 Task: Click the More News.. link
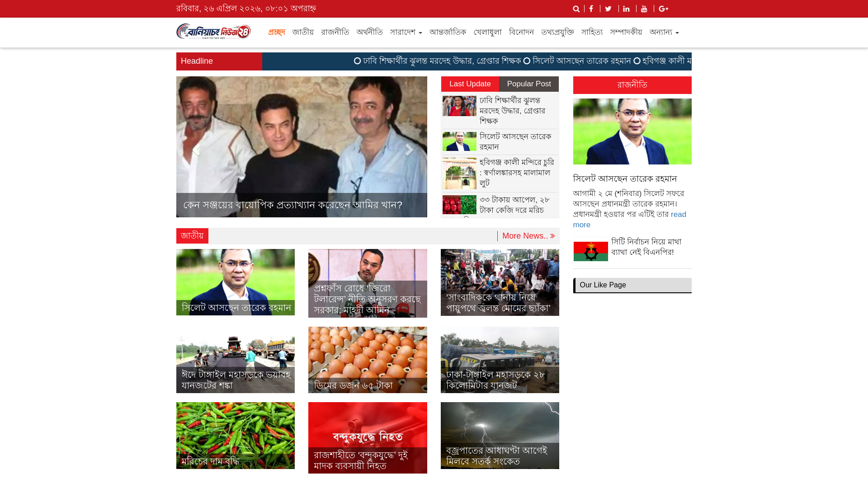point(528,236)
